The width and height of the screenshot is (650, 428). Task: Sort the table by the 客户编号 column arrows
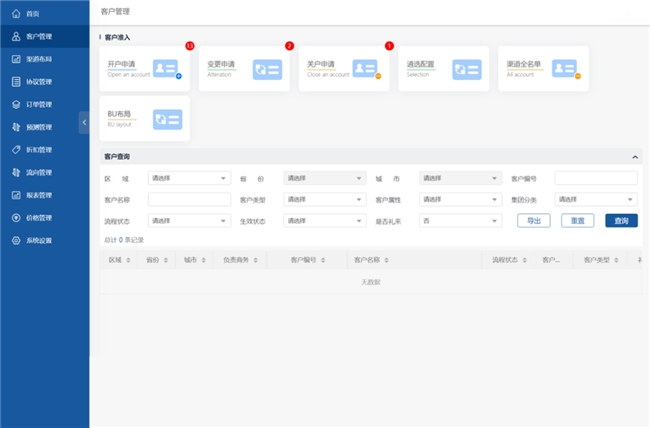pos(323,260)
